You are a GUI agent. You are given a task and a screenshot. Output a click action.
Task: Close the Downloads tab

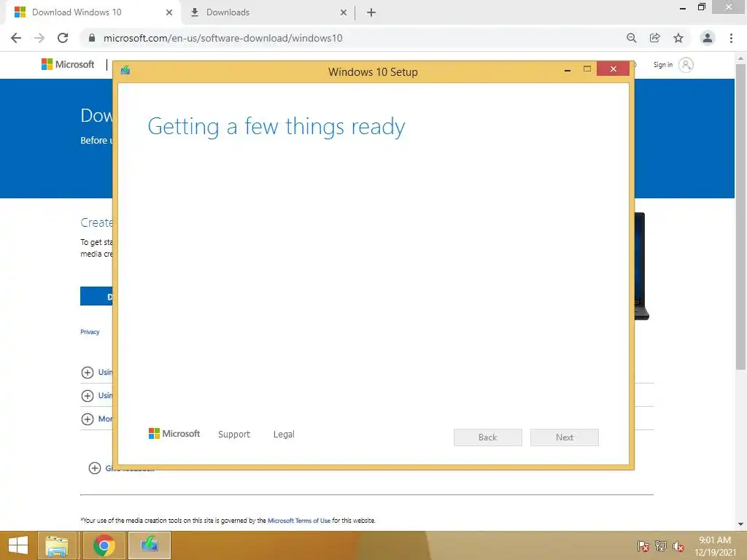point(344,12)
